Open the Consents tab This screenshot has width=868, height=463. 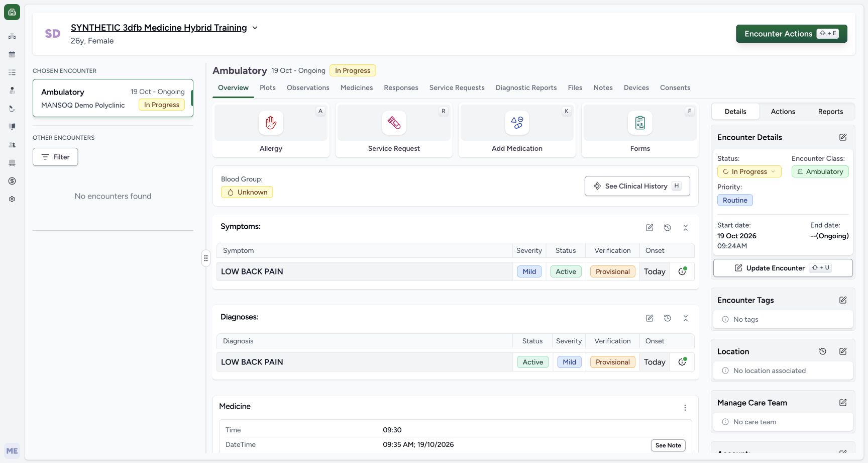(x=675, y=87)
